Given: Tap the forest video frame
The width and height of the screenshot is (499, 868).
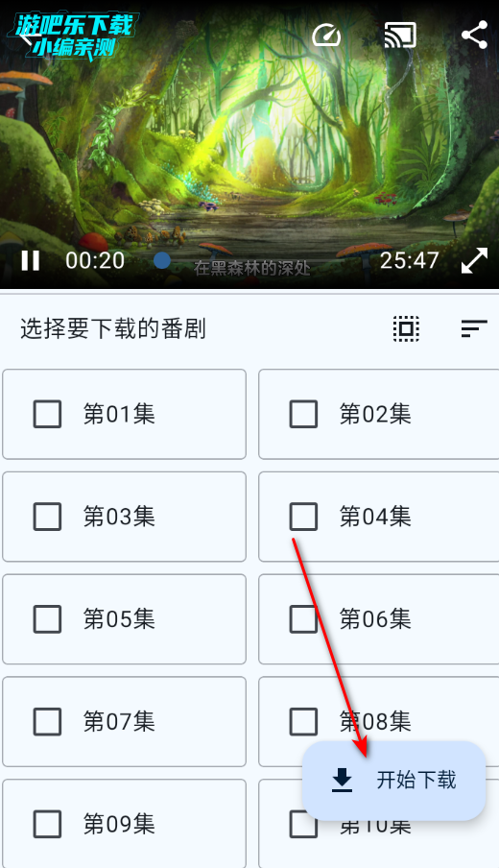Looking at the screenshot, I should (249, 144).
